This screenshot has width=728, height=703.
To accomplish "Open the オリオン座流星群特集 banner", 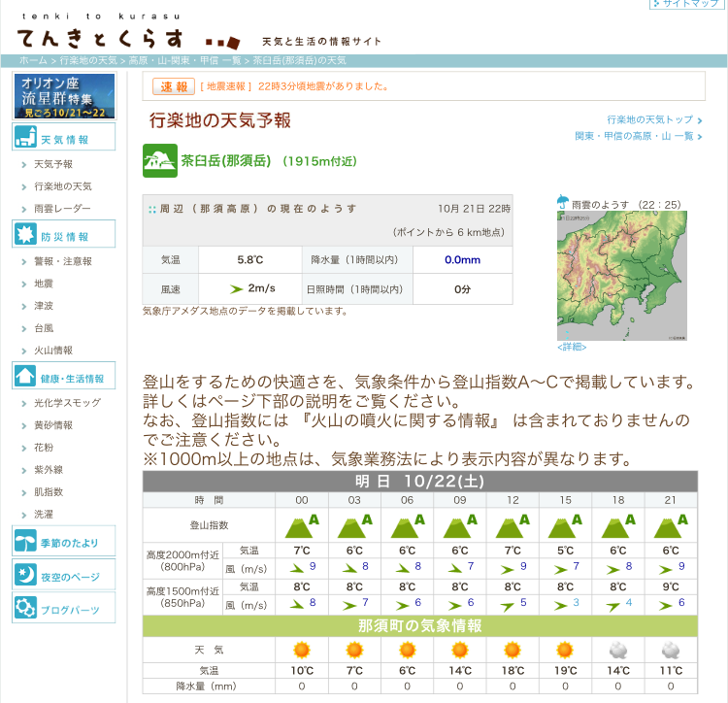I will [64, 96].
